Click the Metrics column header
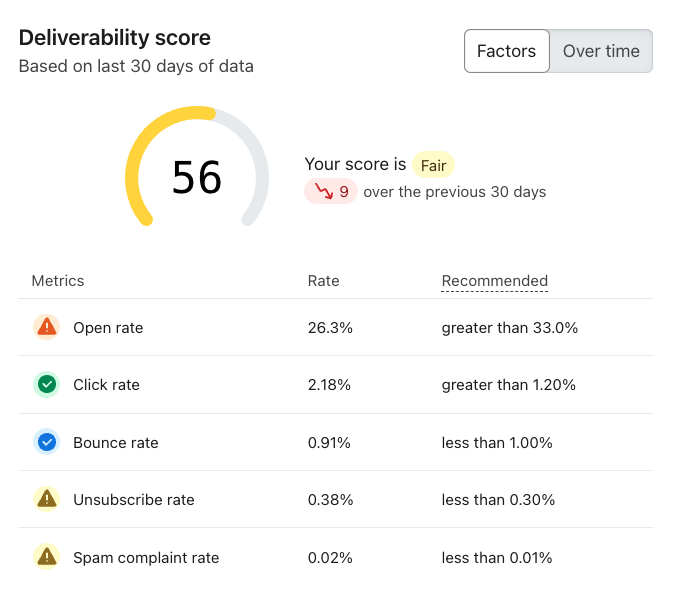674x603 pixels. (58, 281)
